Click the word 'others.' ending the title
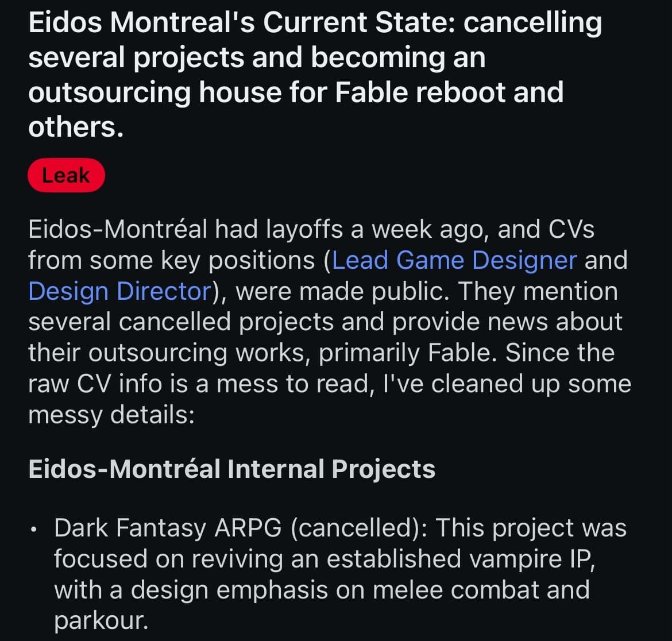 point(76,128)
